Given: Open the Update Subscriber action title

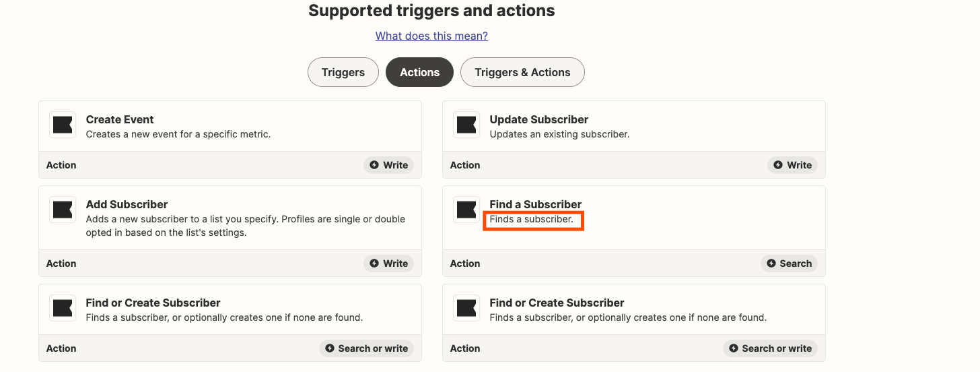Looking at the screenshot, I should click(538, 119).
